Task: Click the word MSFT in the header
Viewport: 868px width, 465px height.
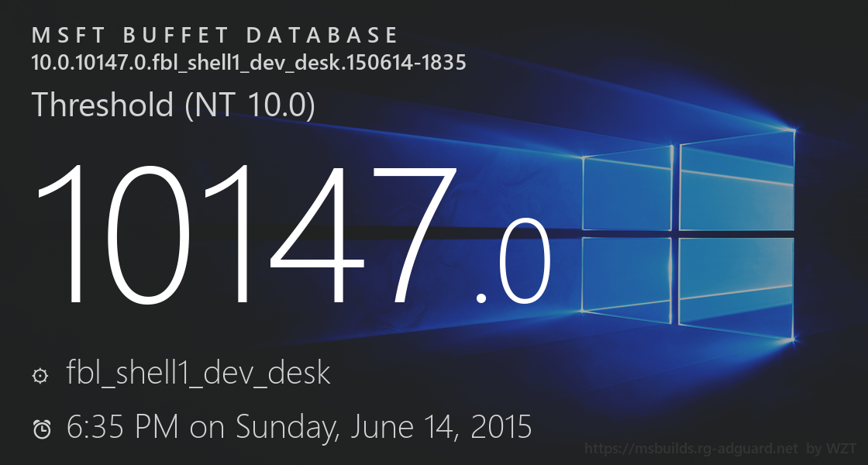Action: tap(66, 36)
